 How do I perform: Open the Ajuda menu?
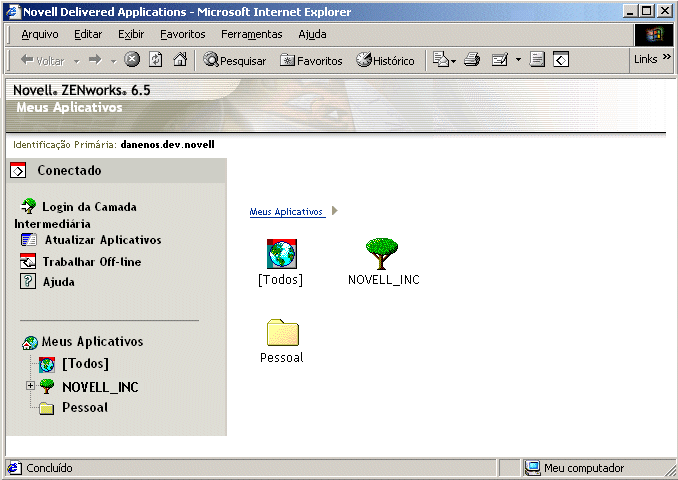[x=312, y=34]
